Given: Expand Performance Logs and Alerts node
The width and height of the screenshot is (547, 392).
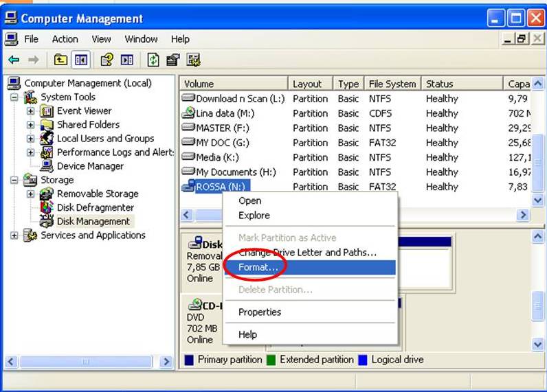Looking at the screenshot, I should click(31, 152).
